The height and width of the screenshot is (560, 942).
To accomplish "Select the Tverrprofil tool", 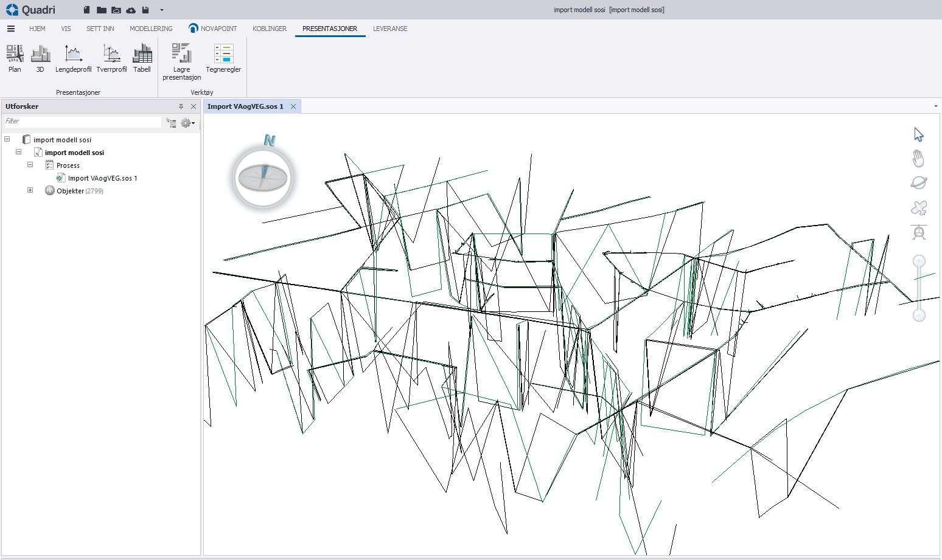I will (x=111, y=59).
